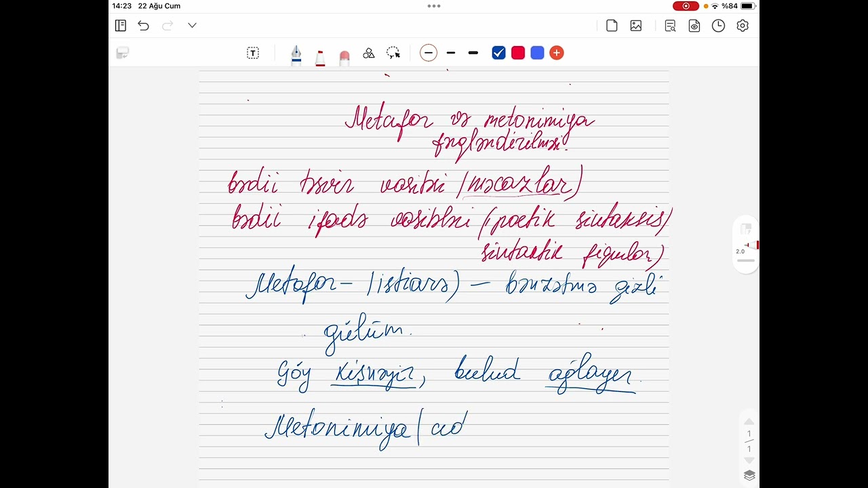Redo the undone stroke
The height and width of the screenshot is (488, 868).
point(167,26)
